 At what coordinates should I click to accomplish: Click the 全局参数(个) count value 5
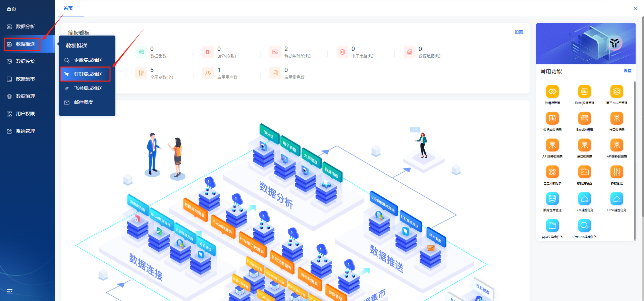152,70
